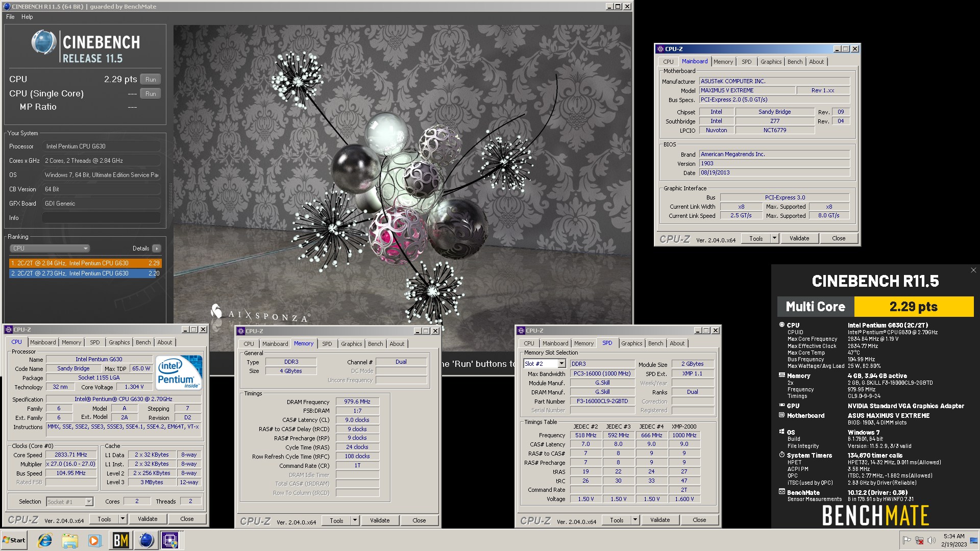980x551 pixels.
Task: Click the System Timers clock icon in BenchMate
Action: (781, 455)
